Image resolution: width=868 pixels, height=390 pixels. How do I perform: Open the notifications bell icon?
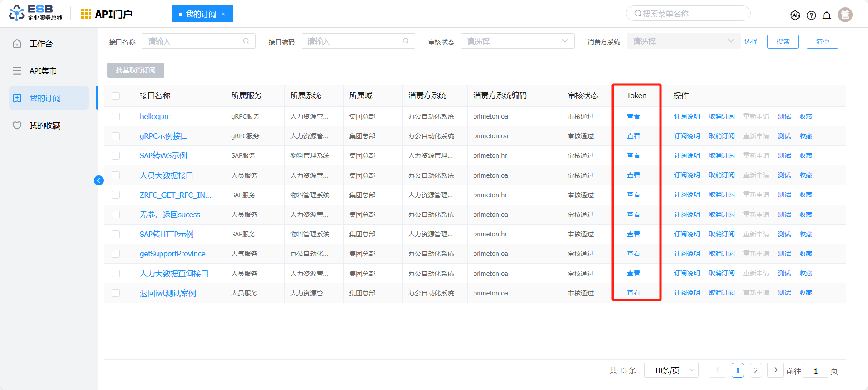point(827,15)
